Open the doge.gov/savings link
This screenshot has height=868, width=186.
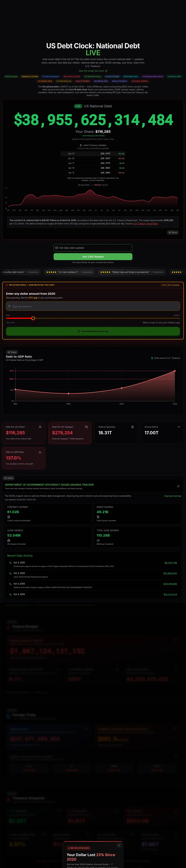click(x=173, y=496)
